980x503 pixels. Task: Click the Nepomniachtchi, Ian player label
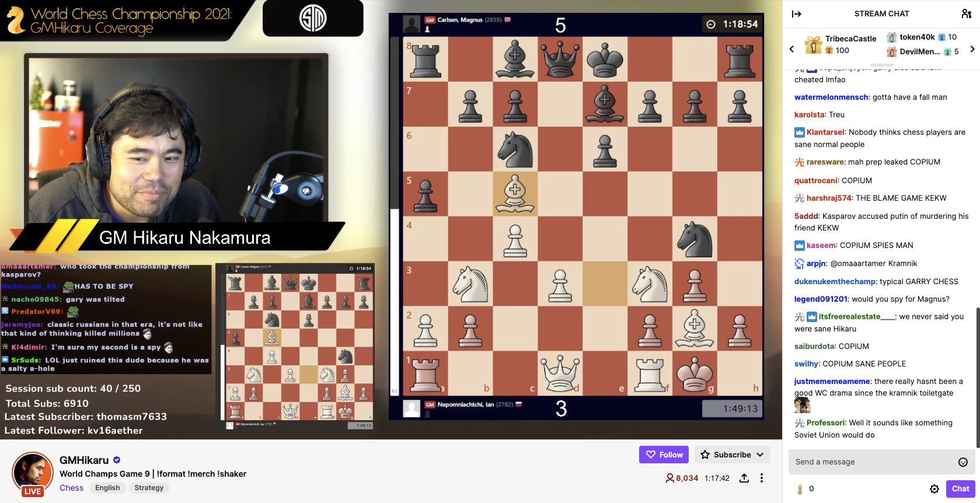tap(466, 404)
